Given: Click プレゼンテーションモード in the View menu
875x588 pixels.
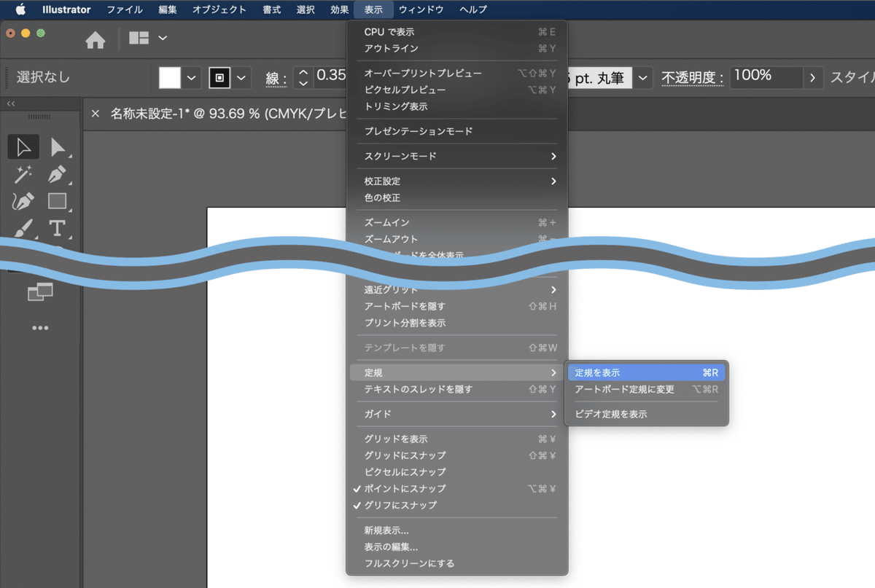Looking at the screenshot, I should [416, 131].
